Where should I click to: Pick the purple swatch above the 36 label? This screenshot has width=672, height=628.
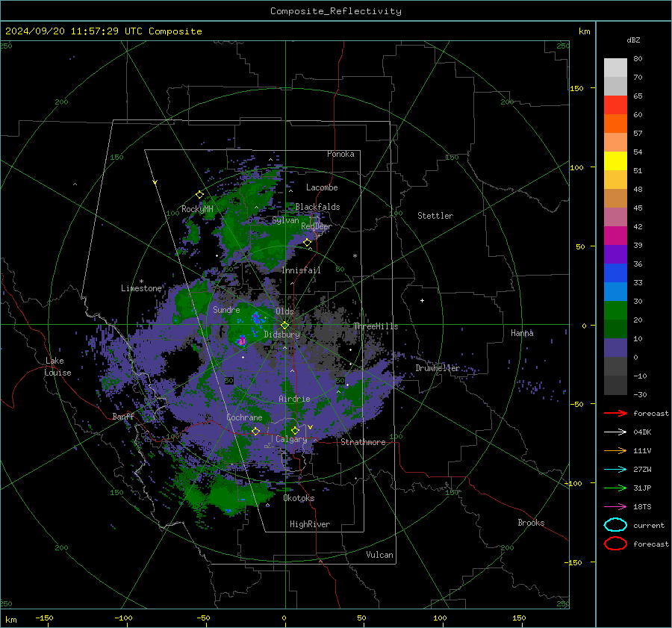(615, 254)
